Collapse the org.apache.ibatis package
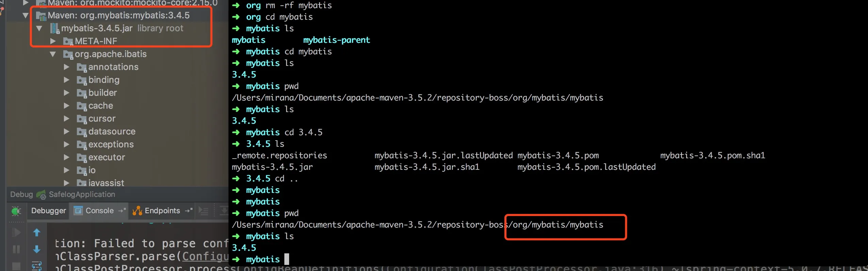868x271 pixels. (53, 54)
